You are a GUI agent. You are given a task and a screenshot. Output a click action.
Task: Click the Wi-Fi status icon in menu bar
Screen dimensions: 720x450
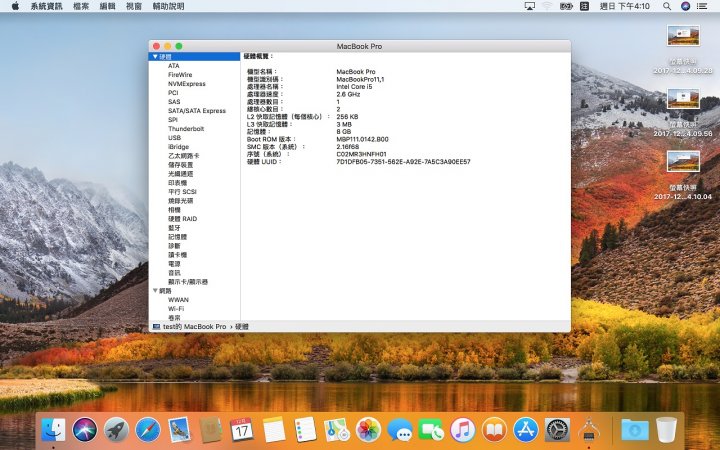(547, 6)
